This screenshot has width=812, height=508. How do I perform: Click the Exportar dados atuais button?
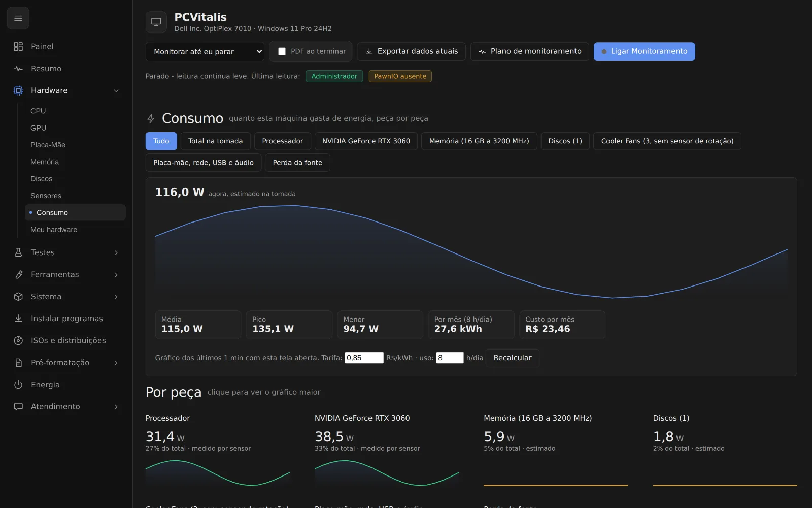coord(412,51)
